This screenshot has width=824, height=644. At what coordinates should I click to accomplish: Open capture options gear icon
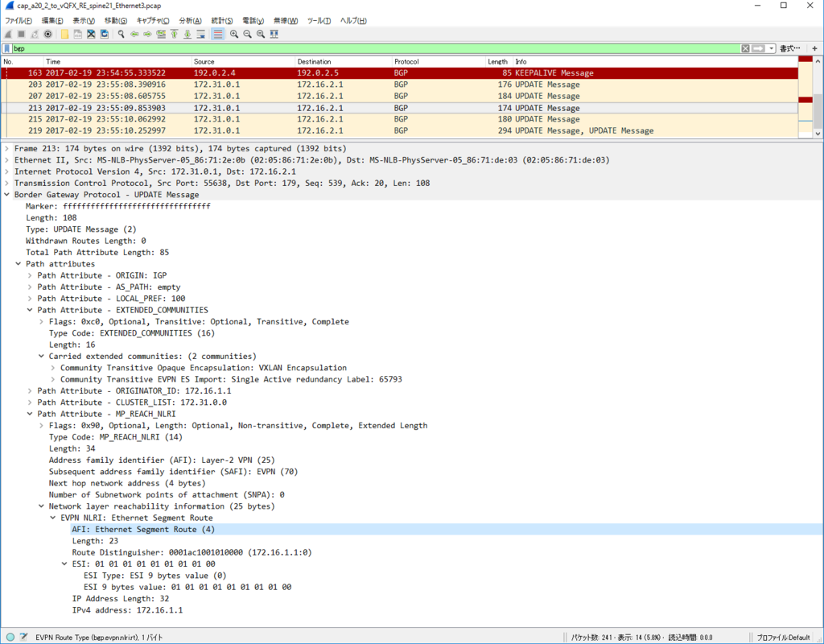(x=47, y=34)
